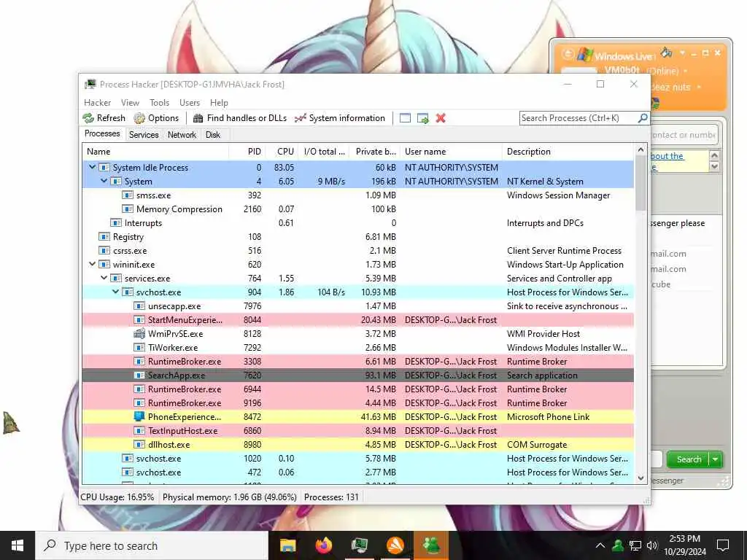
Task: Show hidden tray icons chevron
Action: tap(600, 545)
